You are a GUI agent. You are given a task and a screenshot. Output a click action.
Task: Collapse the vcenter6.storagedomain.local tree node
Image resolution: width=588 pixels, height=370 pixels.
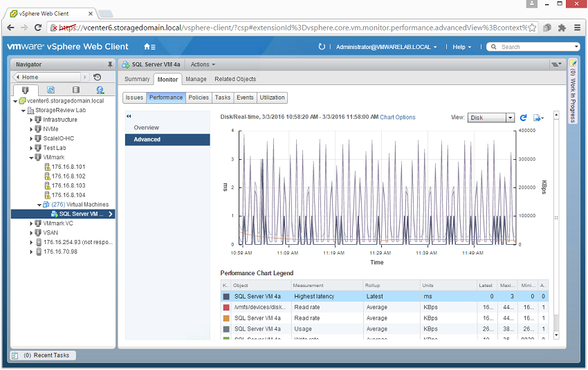click(15, 101)
